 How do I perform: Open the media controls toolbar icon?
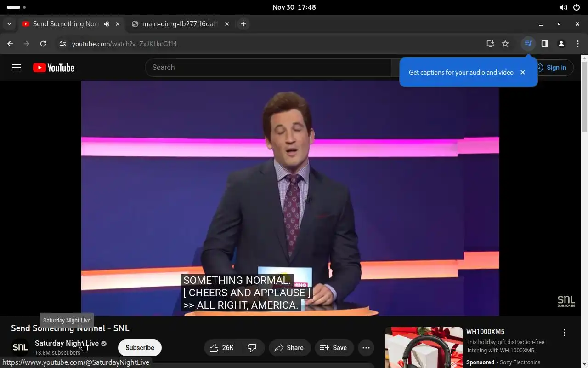click(528, 44)
